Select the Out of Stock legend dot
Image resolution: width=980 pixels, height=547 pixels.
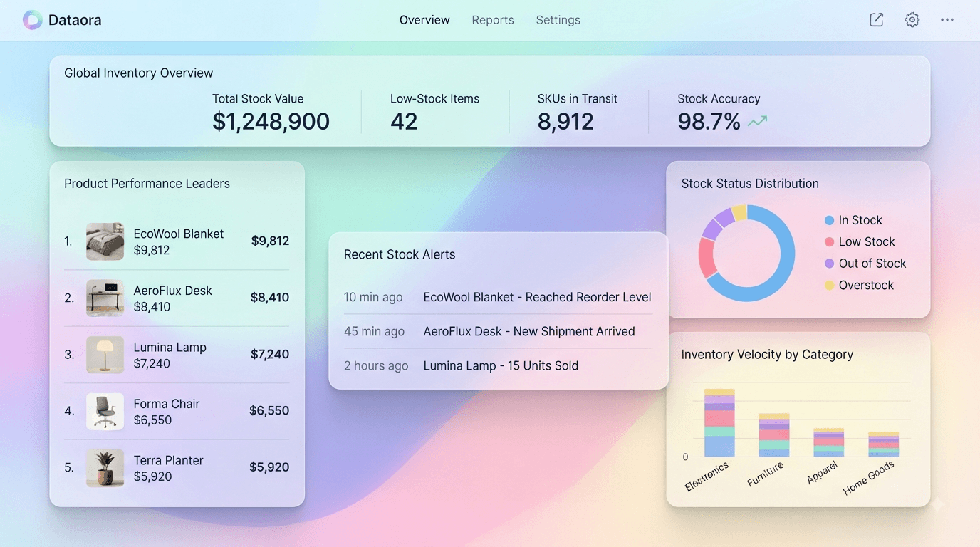coord(829,264)
